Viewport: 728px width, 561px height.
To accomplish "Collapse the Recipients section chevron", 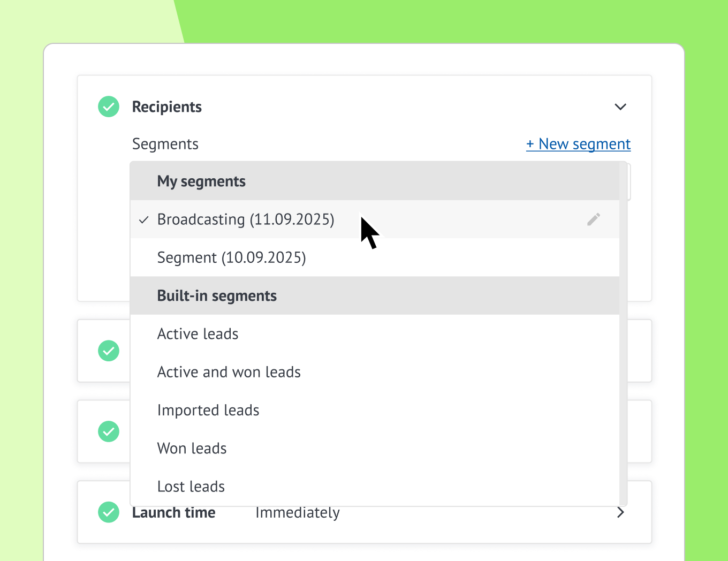I will 620,107.
